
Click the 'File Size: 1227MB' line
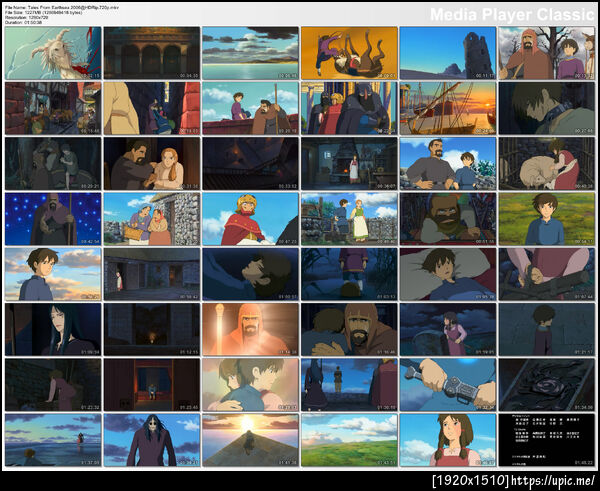tap(44, 12)
